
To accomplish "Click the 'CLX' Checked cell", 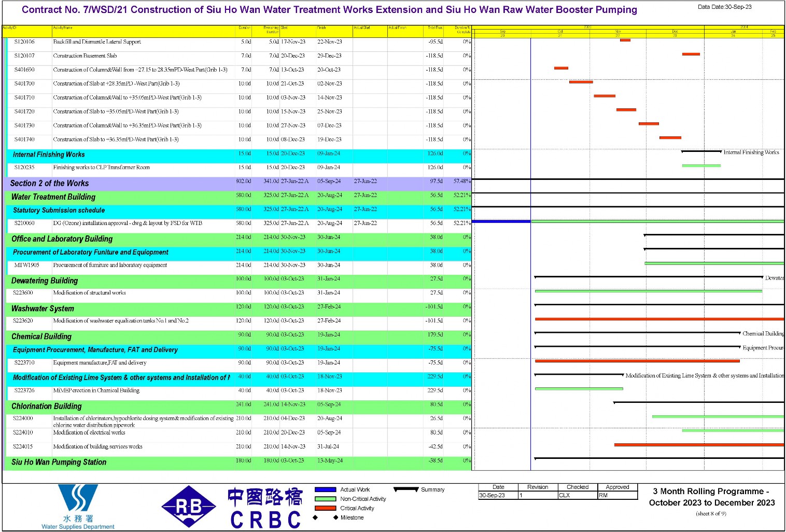I will click(x=578, y=496).
